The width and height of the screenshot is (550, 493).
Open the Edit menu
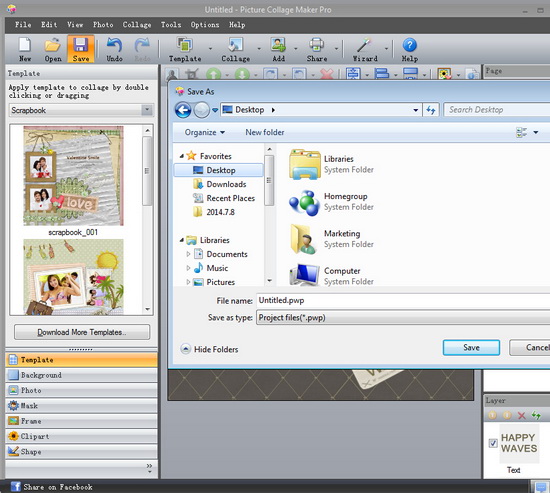coord(49,25)
